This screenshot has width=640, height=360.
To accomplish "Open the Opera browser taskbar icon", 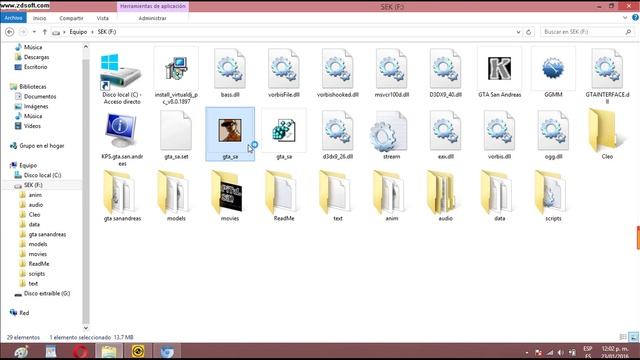I will (80, 351).
